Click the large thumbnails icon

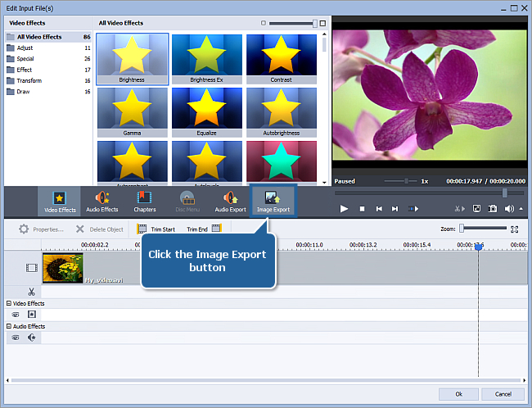click(322, 23)
